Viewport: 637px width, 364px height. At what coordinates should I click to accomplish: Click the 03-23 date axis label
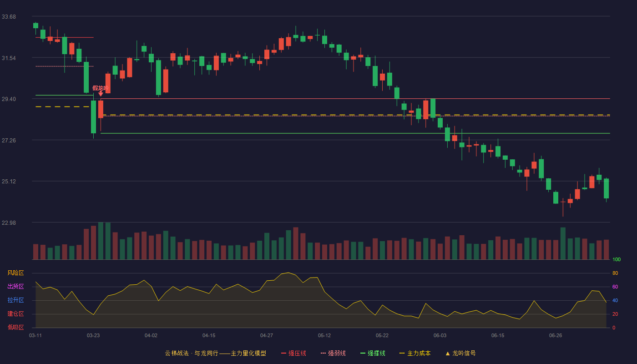pos(93,335)
